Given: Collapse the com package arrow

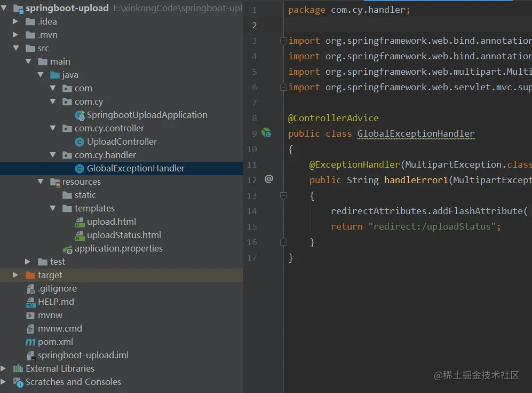Looking at the screenshot, I should [x=53, y=88].
